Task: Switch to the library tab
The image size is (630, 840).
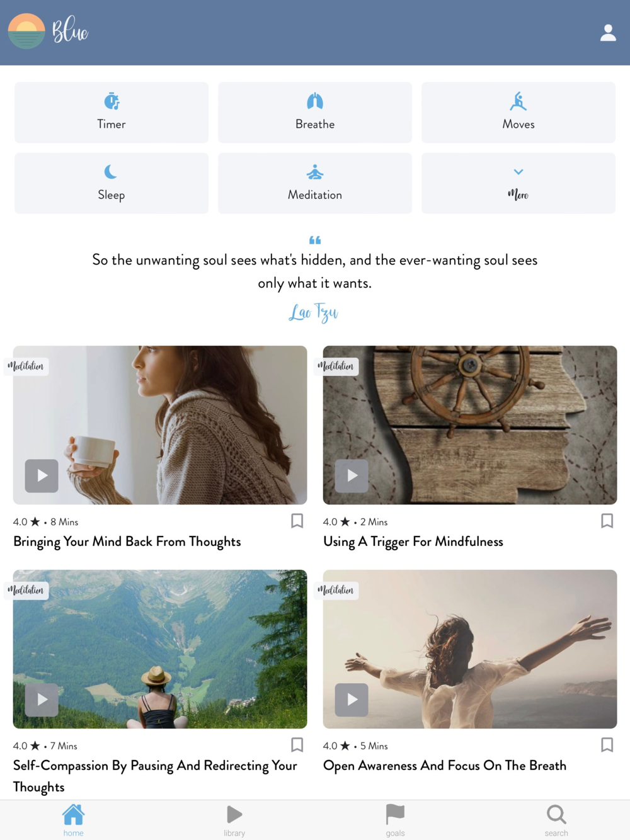Action: pyautogui.click(x=234, y=820)
